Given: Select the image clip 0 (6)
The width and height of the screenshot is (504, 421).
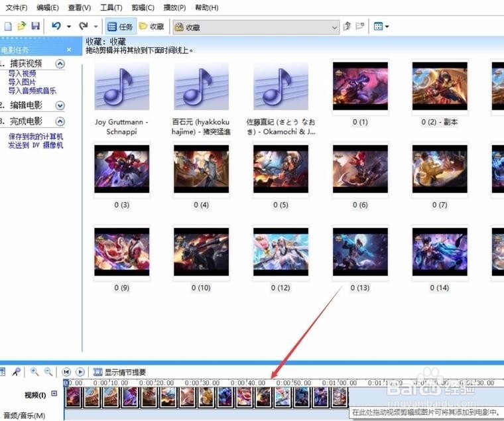Looking at the screenshot, I should point(360,169).
